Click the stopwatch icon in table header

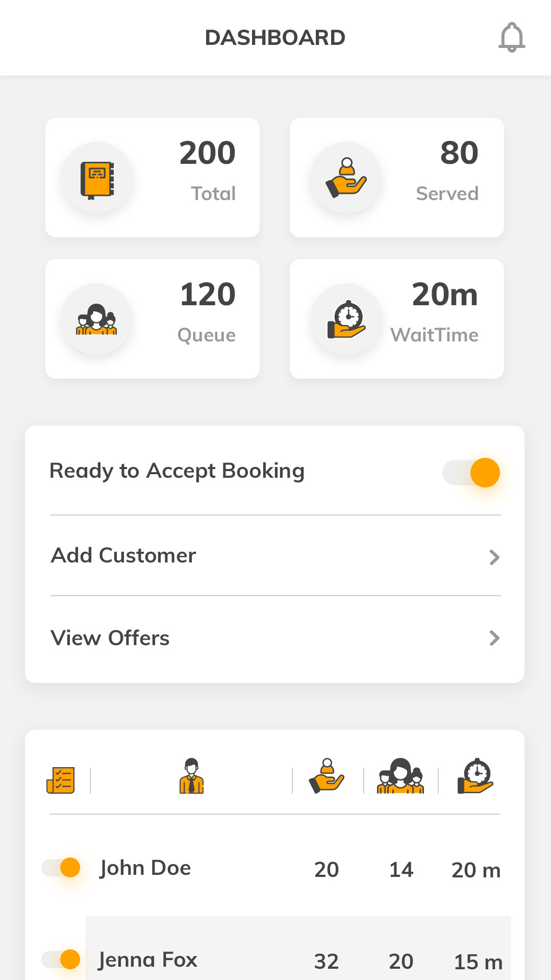(x=475, y=776)
